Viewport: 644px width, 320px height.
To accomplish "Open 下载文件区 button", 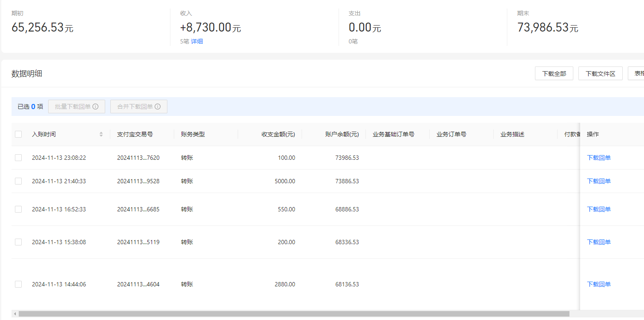I will pos(600,73).
